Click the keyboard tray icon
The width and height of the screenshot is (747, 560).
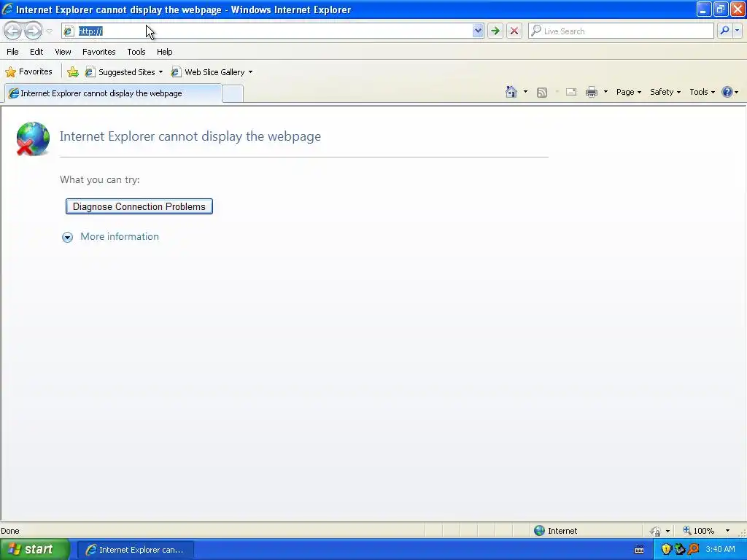[639, 550]
